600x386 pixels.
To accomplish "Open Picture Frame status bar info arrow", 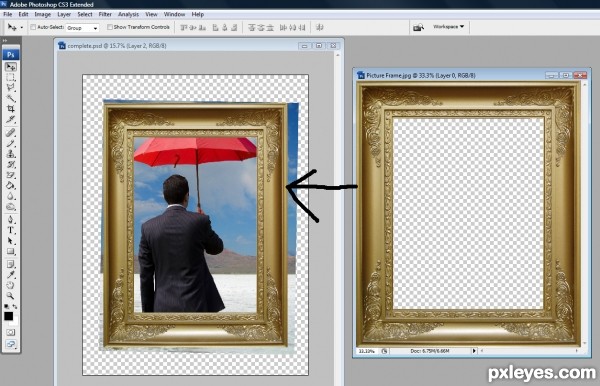I will [x=474, y=351].
